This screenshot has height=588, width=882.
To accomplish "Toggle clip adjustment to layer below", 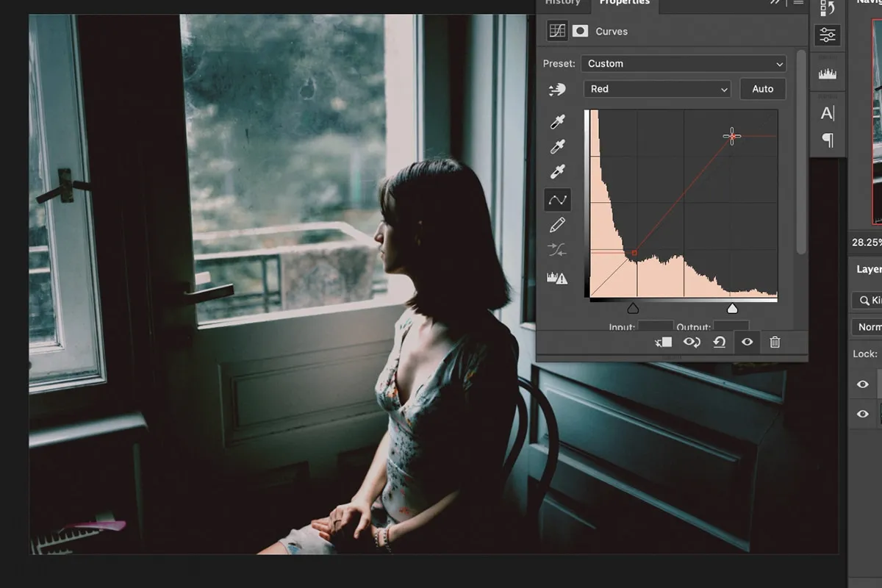I will 663,342.
